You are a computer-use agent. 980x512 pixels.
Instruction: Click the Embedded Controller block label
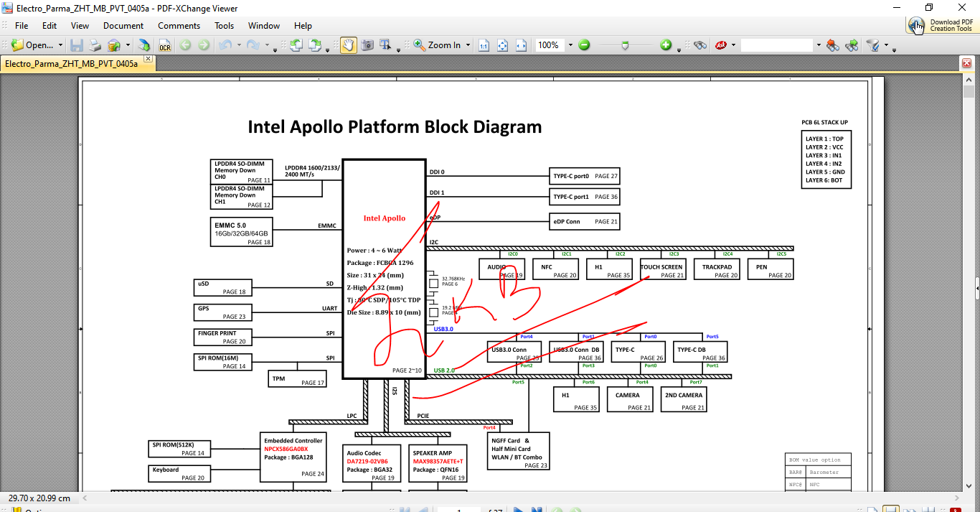click(293, 440)
